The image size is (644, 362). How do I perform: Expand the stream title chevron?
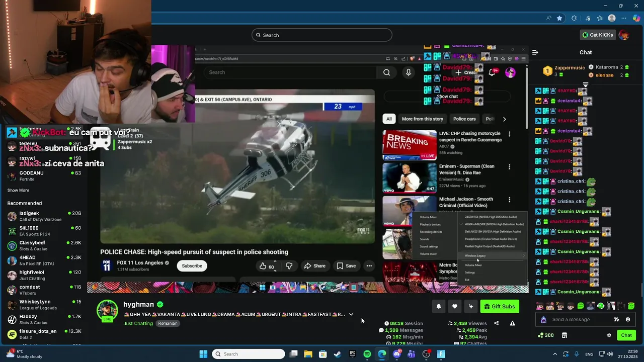(351, 315)
